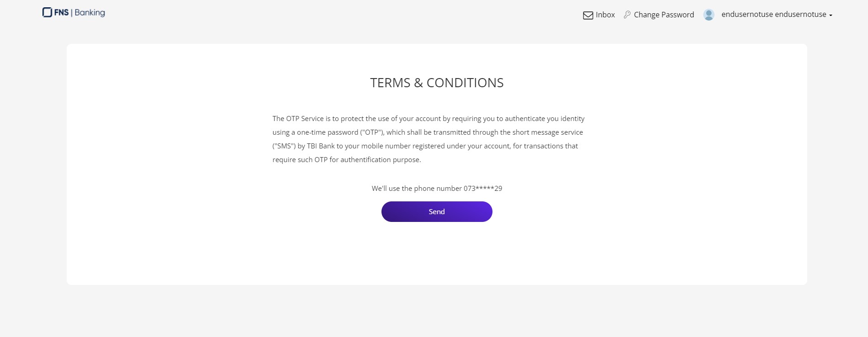Open the endusernotuse account menu

click(x=773, y=15)
